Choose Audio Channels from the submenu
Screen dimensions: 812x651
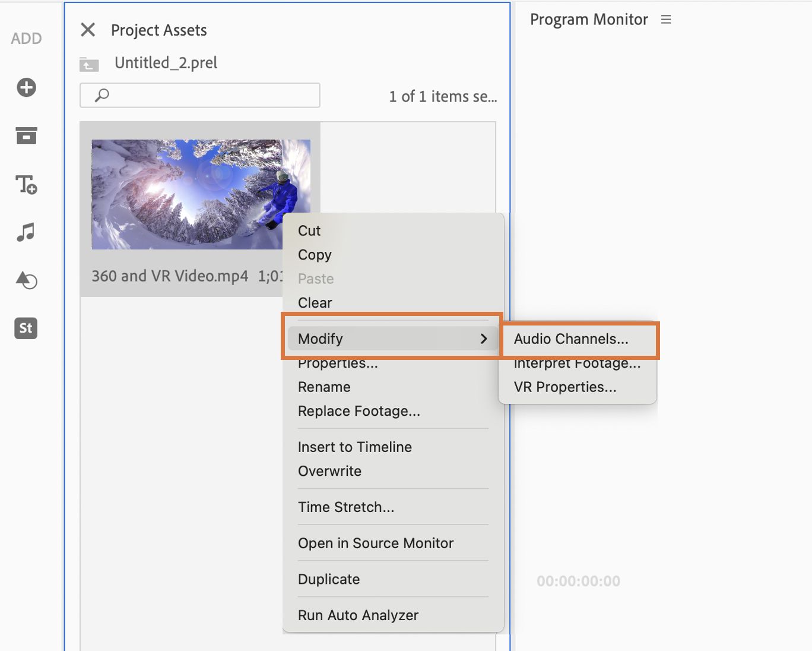[571, 339]
